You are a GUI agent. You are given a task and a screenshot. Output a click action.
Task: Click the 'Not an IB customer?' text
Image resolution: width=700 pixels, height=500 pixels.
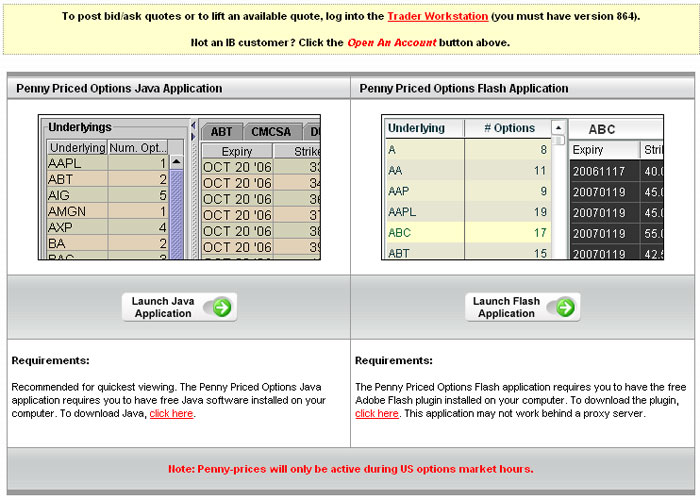click(243, 43)
